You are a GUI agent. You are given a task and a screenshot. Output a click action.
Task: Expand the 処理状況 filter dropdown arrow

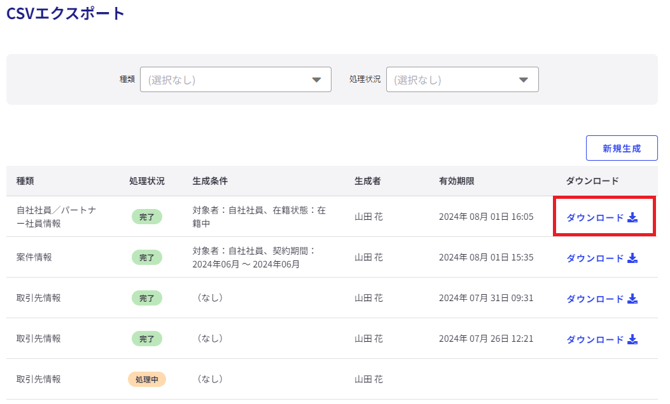pos(524,80)
